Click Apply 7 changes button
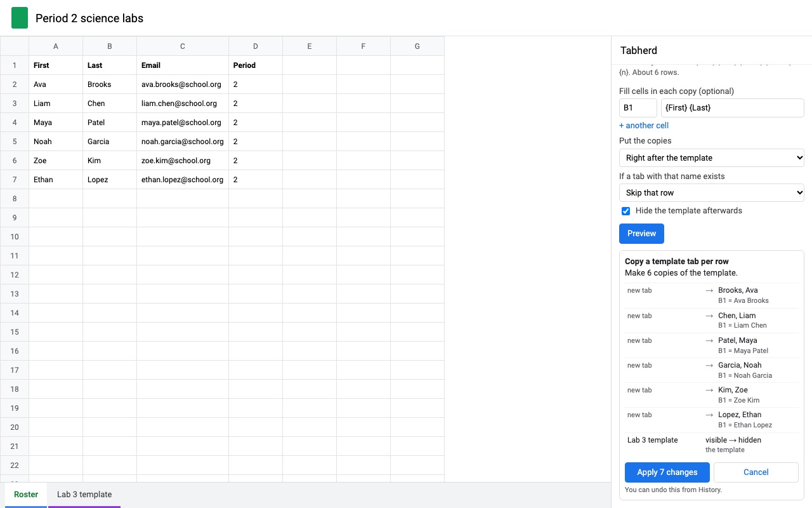812x508 pixels. tap(667, 472)
